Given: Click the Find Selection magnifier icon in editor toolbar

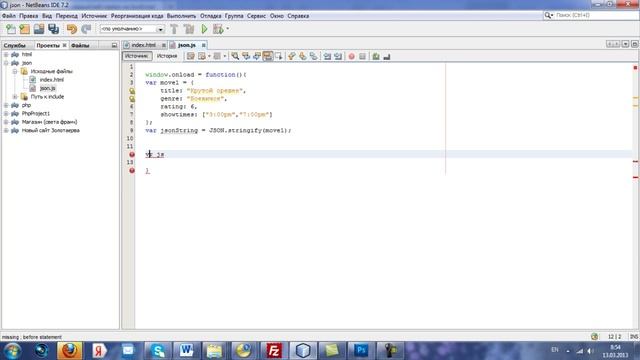Looking at the screenshot, I should coord(235,56).
